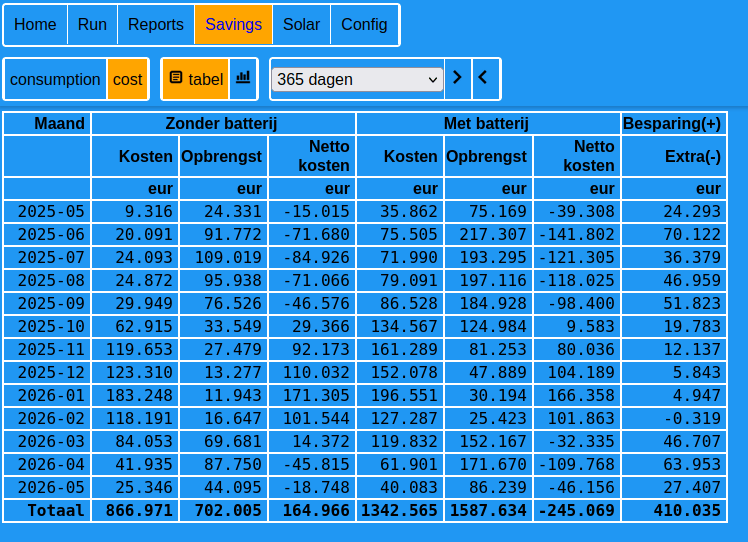Switch view to consumption
This screenshot has width=748, height=542.
coord(55,79)
